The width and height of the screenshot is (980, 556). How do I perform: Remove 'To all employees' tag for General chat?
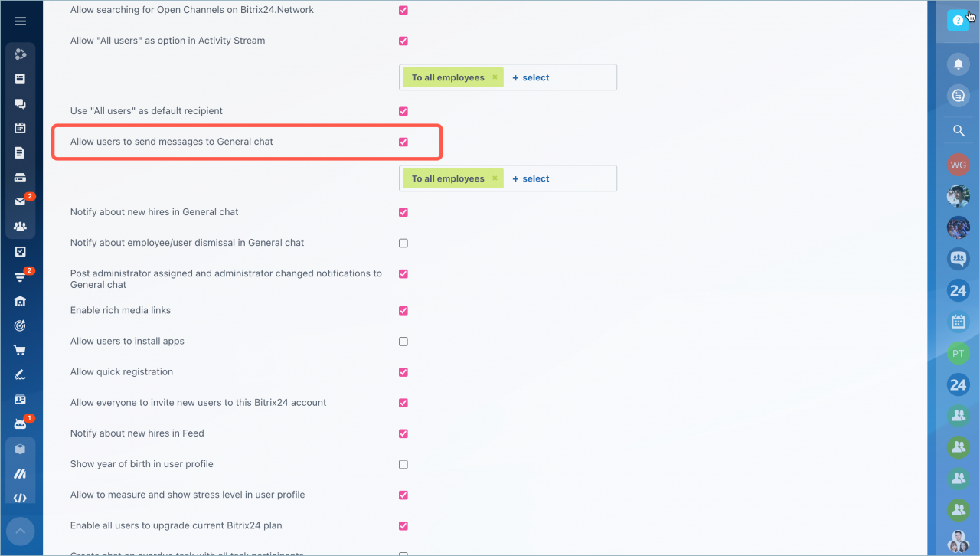(495, 178)
